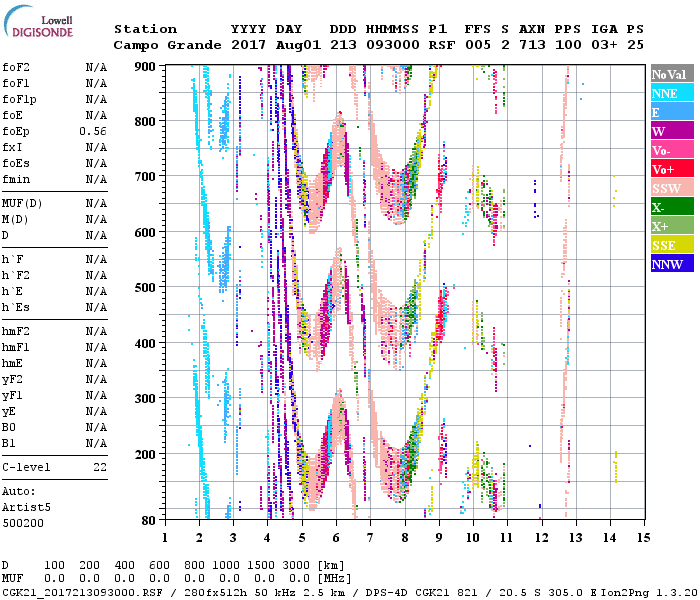The height and width of the screenshot is (600, 700).
Task: Choose the dark green X- legend swatch
Action: pyautogui.click(x=670, y=208)
